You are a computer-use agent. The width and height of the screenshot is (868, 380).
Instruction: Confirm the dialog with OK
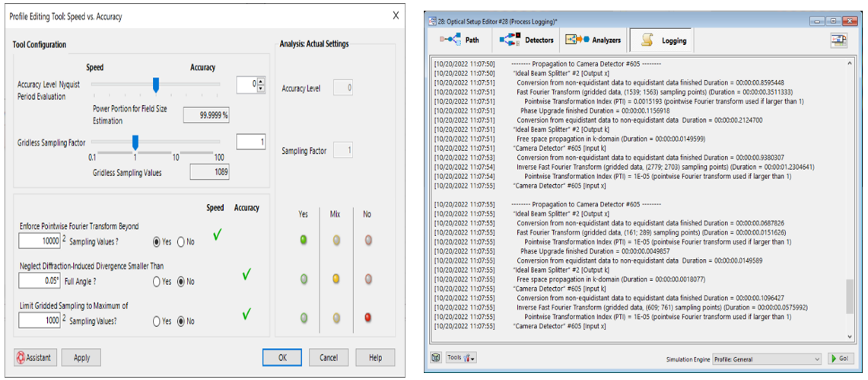(282, 357)
